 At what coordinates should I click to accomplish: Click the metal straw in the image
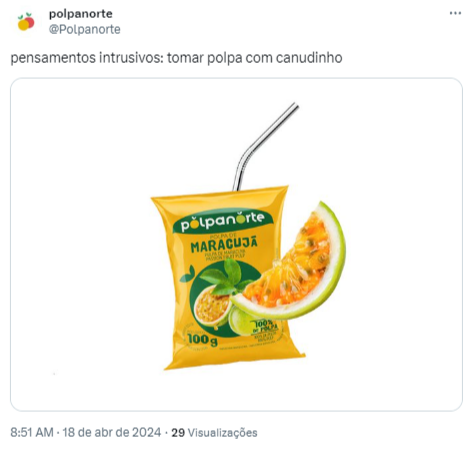tap(264, 145)
